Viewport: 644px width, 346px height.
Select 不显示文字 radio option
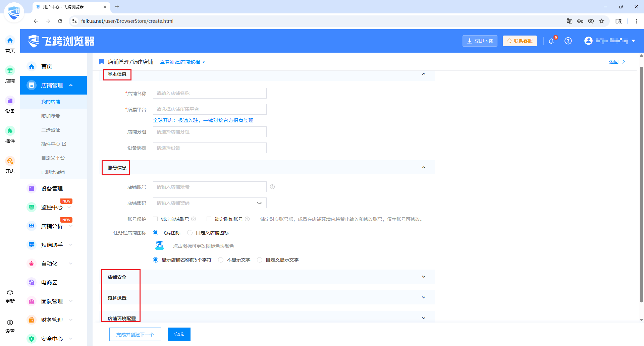click(221, 260)
